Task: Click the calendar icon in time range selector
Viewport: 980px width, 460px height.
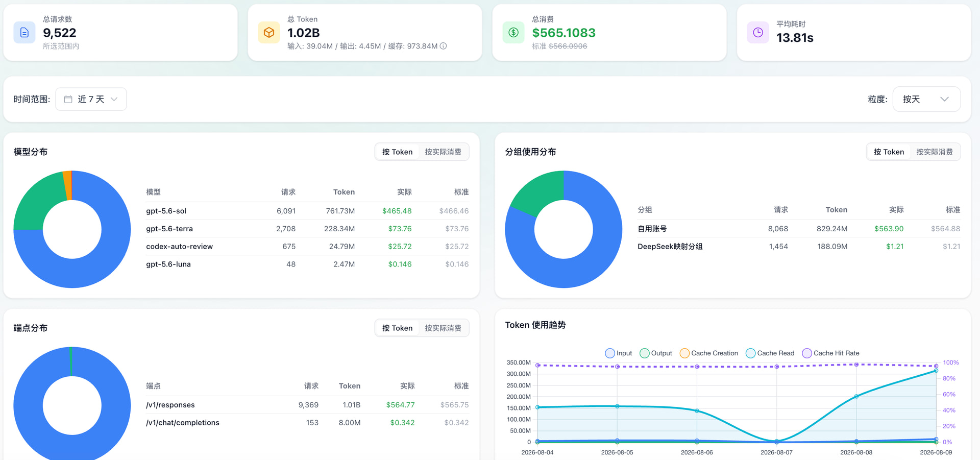Action: coord(68,99)
